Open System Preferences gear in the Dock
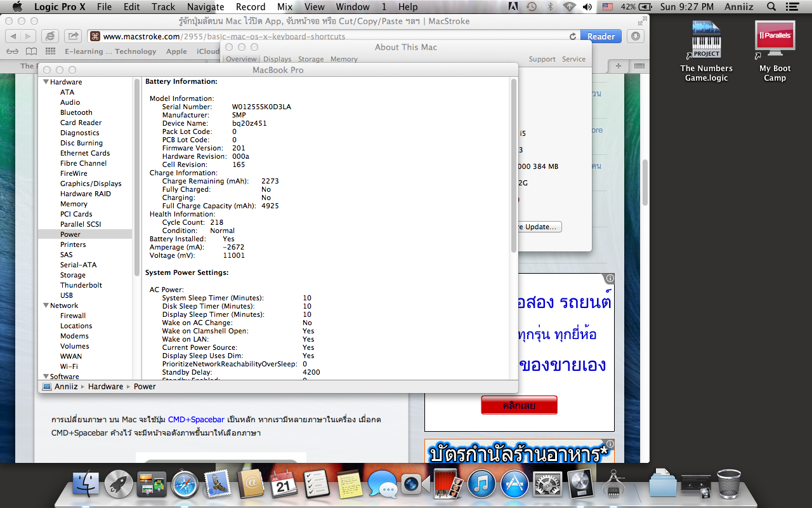This screenshot has width=812, height=508. pyautogui.click(x=547, y=485)
